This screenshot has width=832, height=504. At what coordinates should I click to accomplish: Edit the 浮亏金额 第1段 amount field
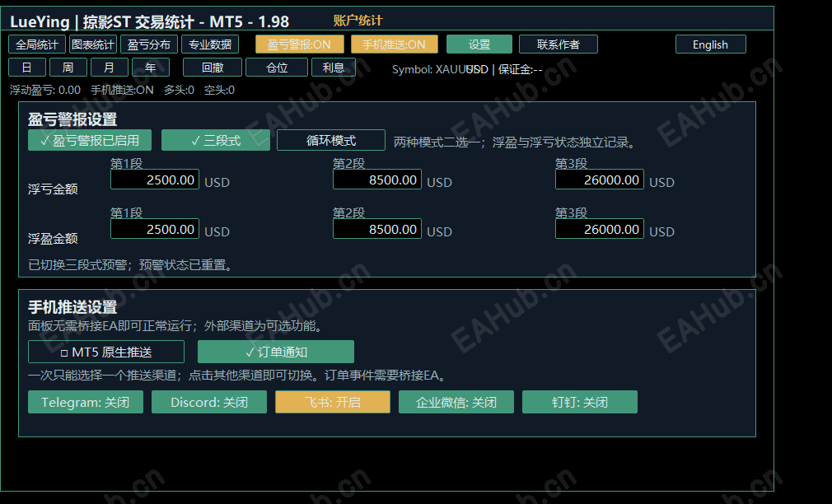pyautogui.click(x=155, y=180)
